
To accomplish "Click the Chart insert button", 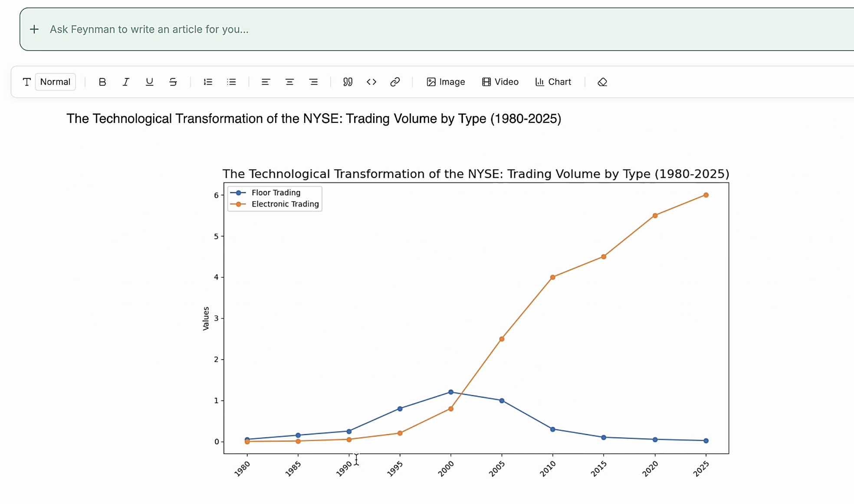I will 553,82.
